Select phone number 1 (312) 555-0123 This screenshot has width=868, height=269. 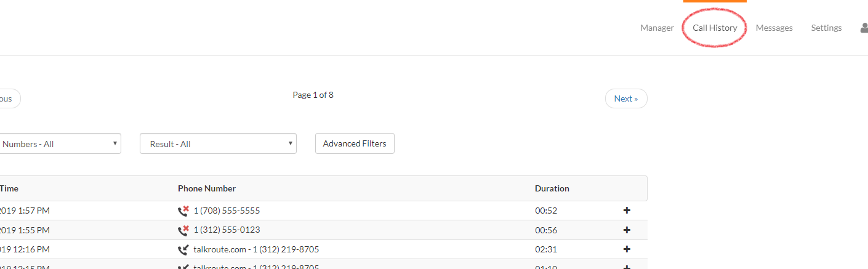tap(227, 230)
